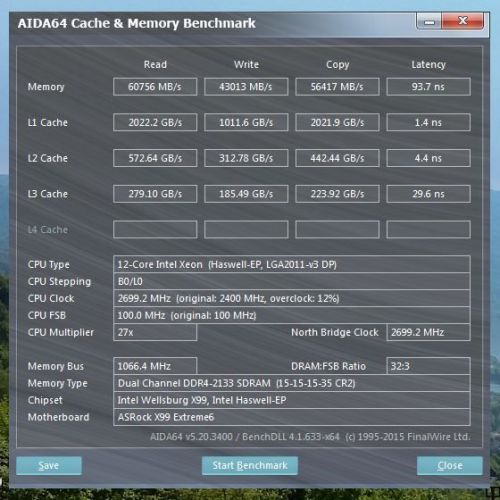This screenshot has height=500, width=500.
Task: Click L1 Cache Write 1011.6 GB/s
Action: pyautogui.click(x=246, y=122)
